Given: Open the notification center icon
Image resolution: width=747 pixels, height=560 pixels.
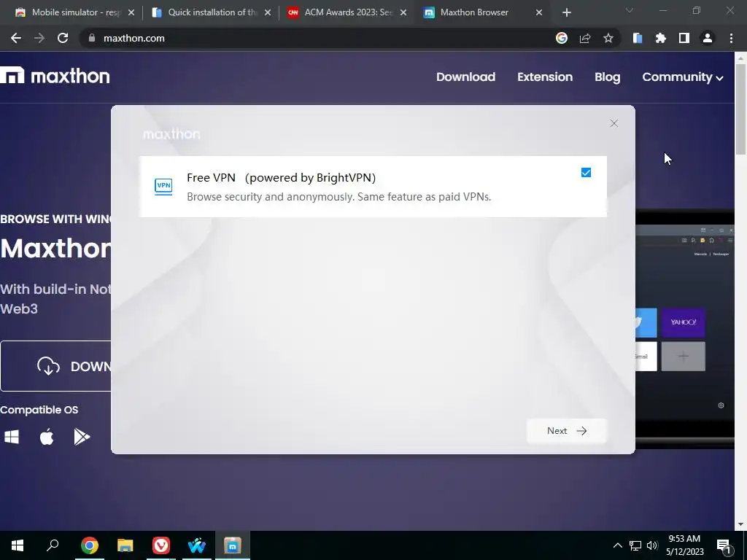Looking at the screenshot, I should 724,546.
